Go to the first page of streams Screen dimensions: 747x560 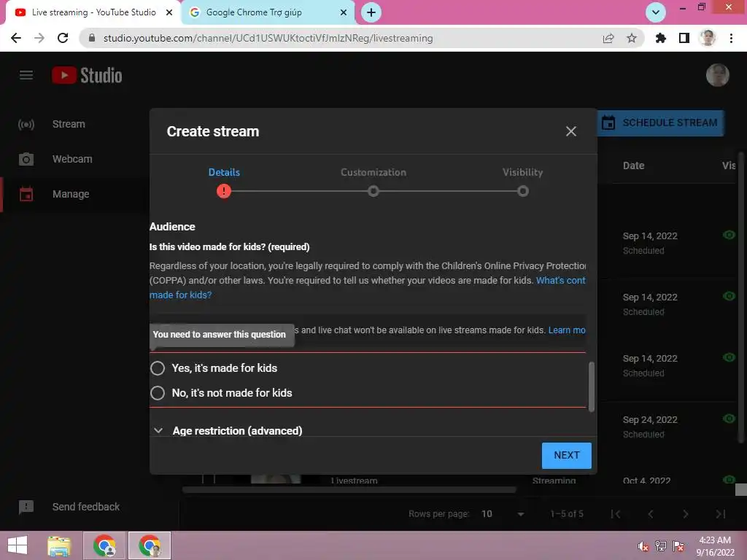(x=615, y=514)
